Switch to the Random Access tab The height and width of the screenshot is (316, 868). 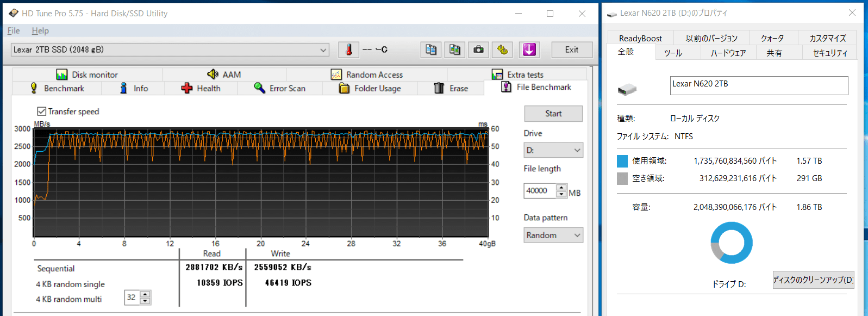click(367, 75)
